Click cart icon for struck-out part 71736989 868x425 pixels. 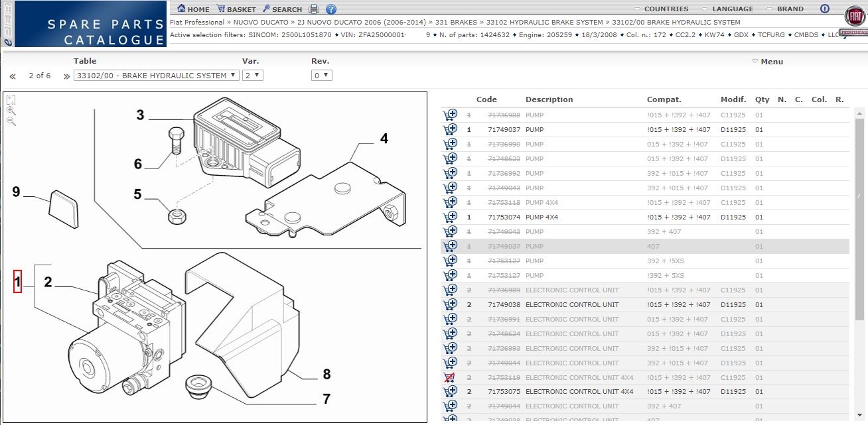pyautogui.click(x=451, y=289)
